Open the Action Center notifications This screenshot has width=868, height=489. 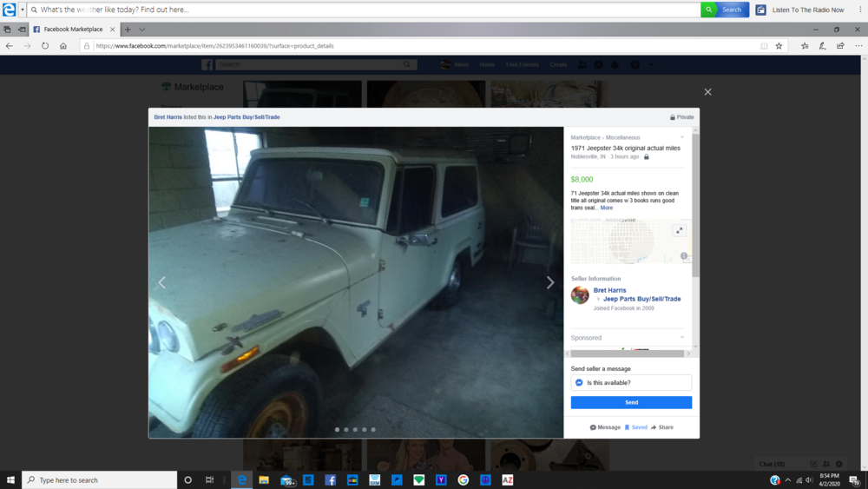tap(855, 480)
